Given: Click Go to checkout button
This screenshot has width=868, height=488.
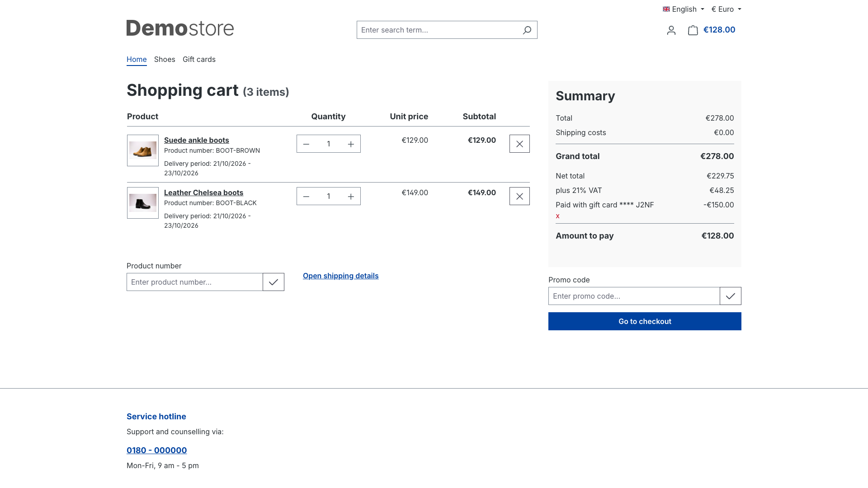Looking at the screenshot, I should 645,321.
